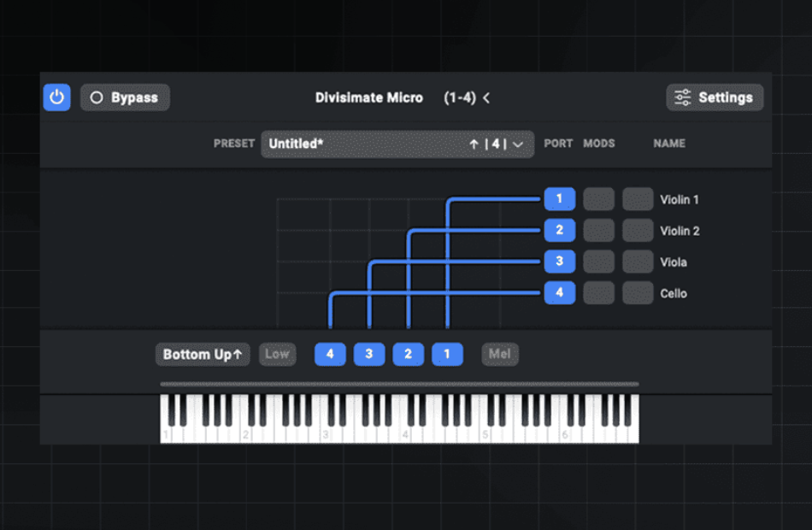Click first MODS slot for Cello
The image size is (812, 530).
point(598,292)
